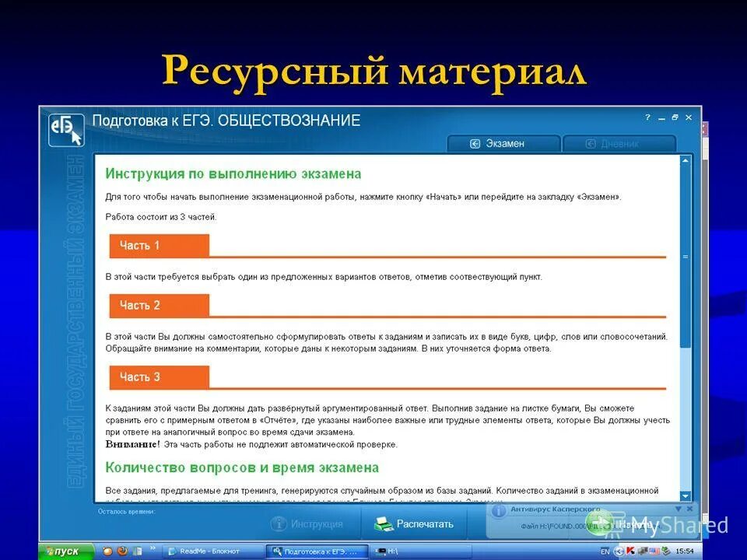
Task: Select ReadMe - Блокнот on the taskbar
Action: click(x=209, y=551)
